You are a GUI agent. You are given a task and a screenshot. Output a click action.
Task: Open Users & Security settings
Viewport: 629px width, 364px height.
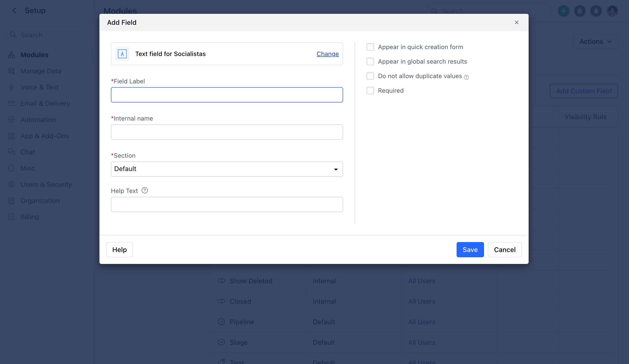(46, 184)
